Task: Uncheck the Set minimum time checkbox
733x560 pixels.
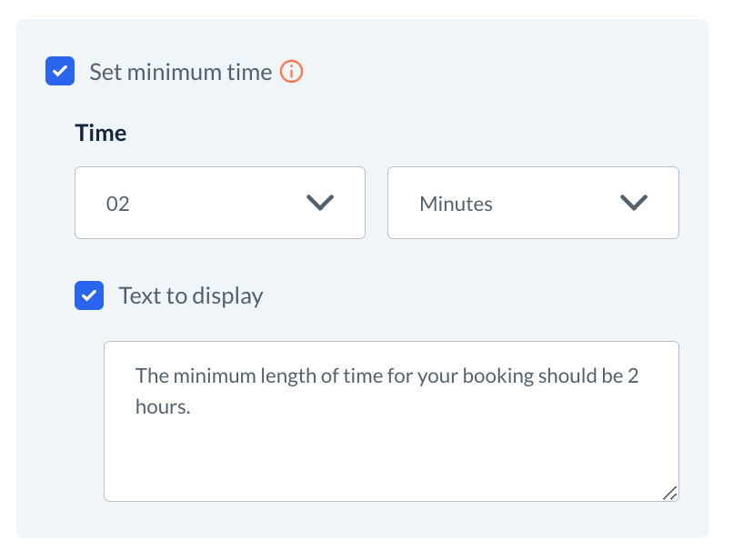Action: (x=60, y=72)
